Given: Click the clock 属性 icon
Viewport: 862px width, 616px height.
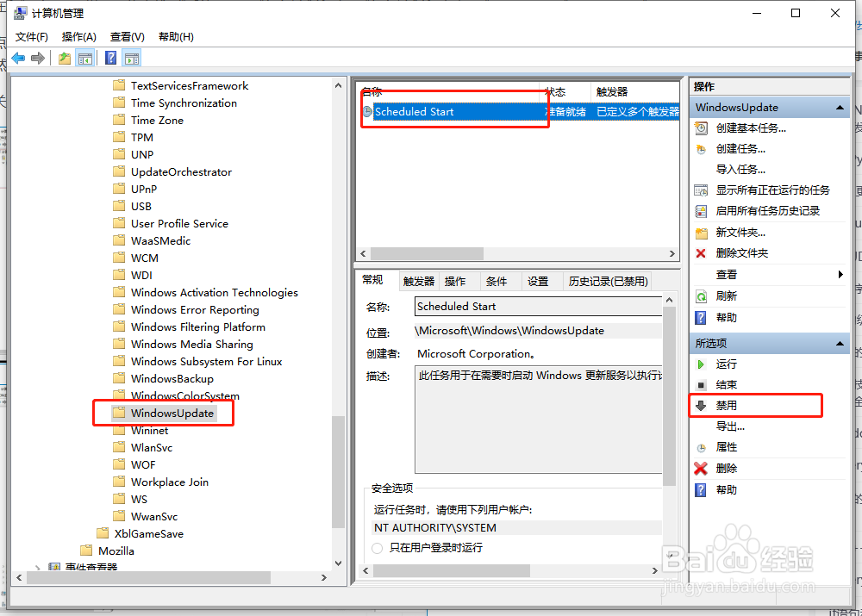Looking at the screenshot, I should pyautogui.click(x=701, y=448).
